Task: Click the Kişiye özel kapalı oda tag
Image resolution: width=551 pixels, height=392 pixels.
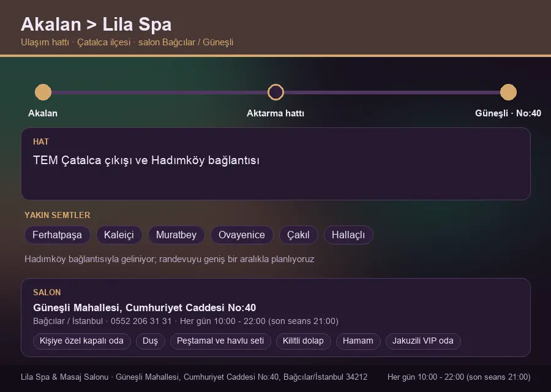Action: pos(81,341)
